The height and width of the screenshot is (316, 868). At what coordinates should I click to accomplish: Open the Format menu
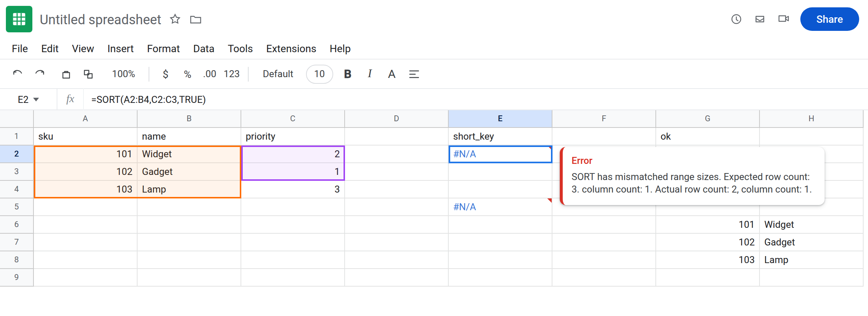click(x=163, y=49)
